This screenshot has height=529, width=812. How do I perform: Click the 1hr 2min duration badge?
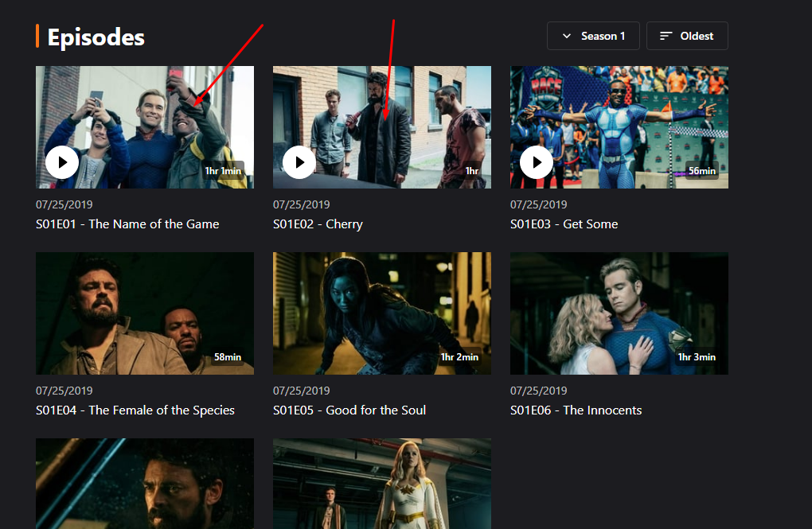[460, 357]
